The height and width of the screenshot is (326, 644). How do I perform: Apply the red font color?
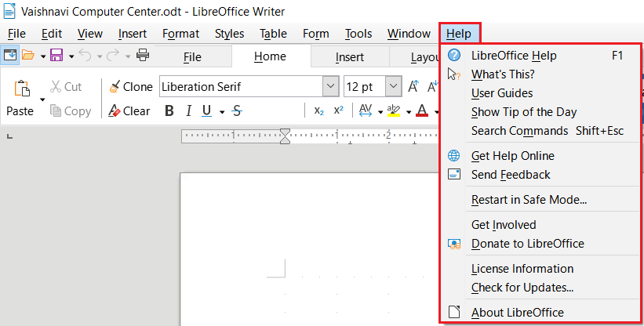pos(422,110)
